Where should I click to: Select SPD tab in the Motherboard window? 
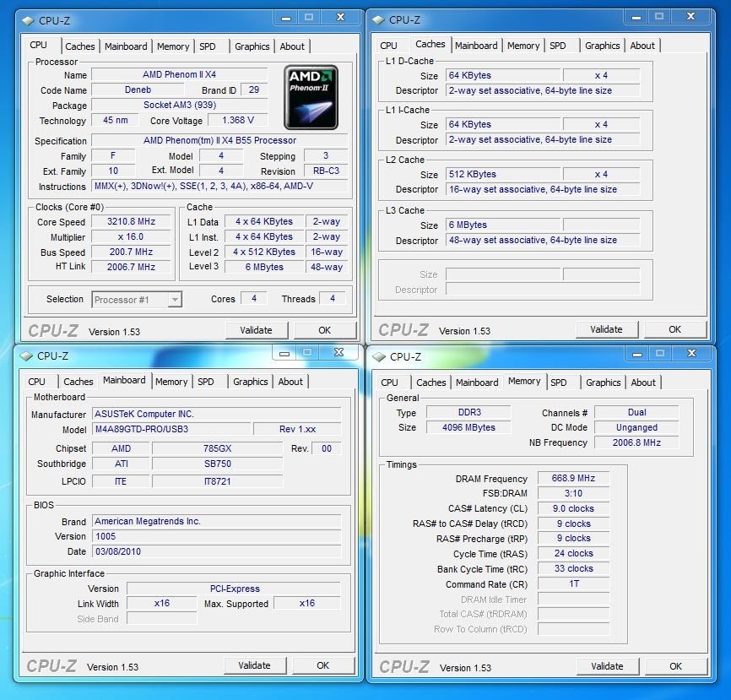pyautogui.click(x=206, y=382)
